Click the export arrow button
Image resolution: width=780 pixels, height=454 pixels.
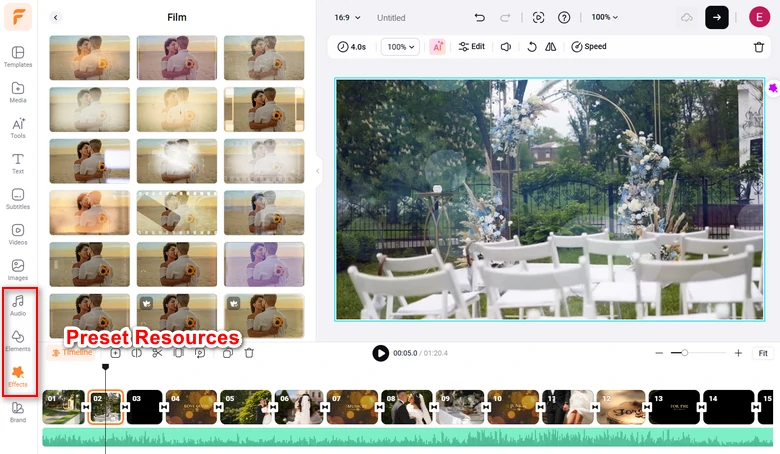pyautogui.click(x=717, y=17)
